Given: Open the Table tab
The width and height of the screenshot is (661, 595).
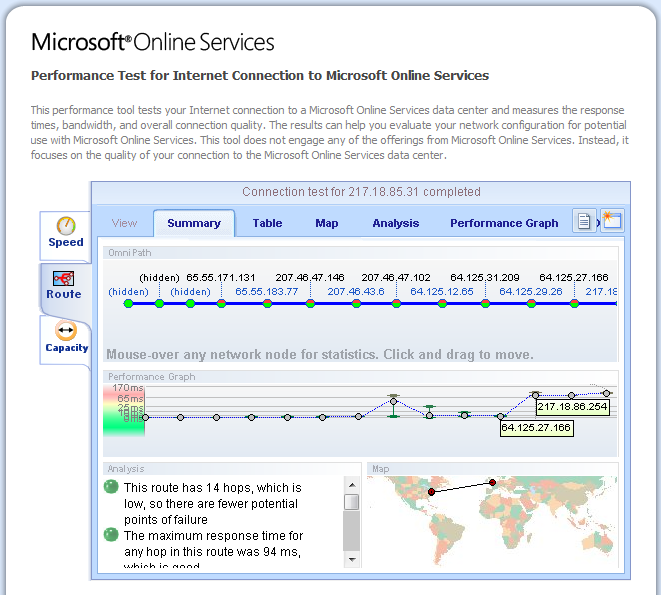Looking at the screenshot, I should pos(267,223).
